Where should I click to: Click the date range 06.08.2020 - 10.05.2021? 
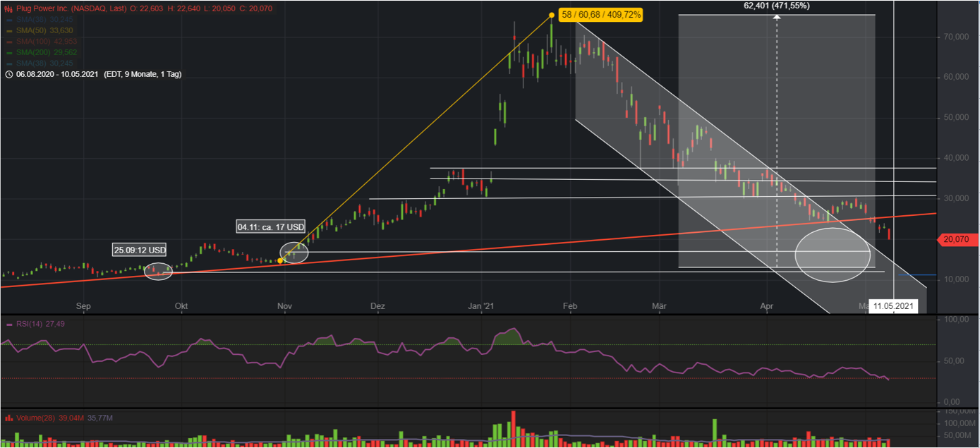coord(59,74)
